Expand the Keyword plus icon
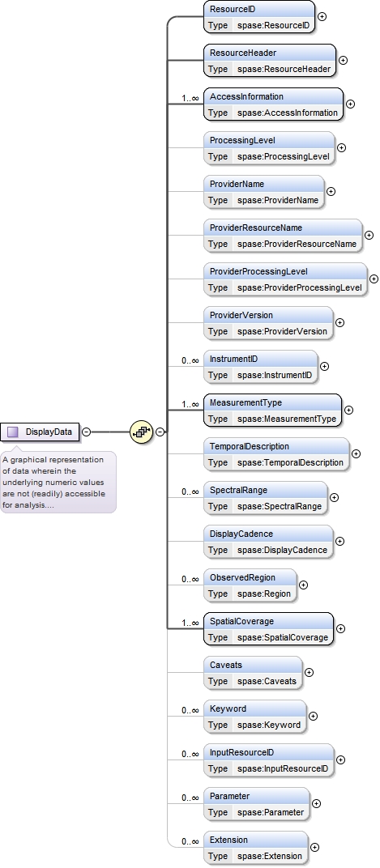 pyautogui.click(x=313, y=717)
